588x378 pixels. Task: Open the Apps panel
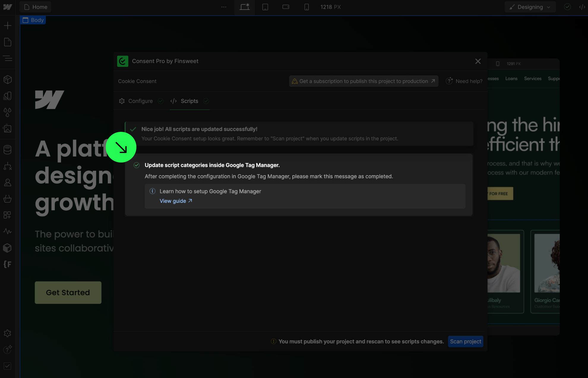coord(8,215)
